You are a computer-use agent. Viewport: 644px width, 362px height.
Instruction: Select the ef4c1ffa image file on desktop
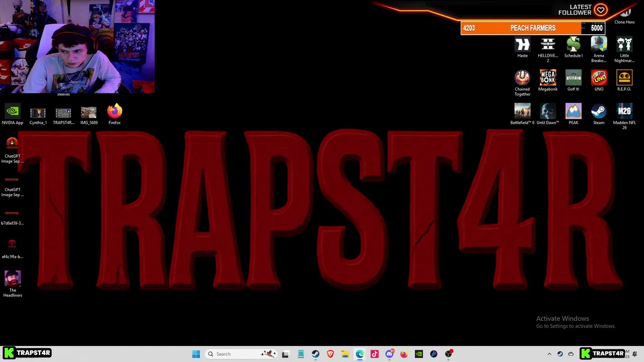pyautogui.click(x=13, y=249)
